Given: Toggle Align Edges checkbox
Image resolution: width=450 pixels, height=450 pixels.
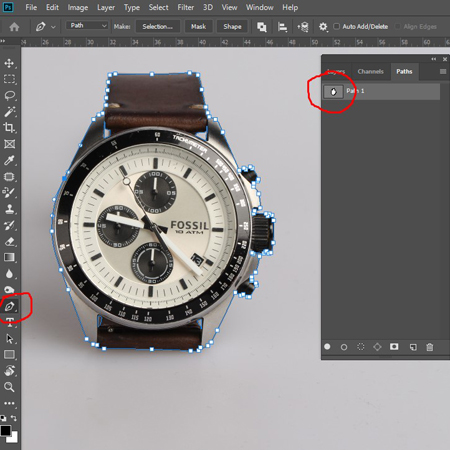Looking at the screenshot, I should 397,26.
